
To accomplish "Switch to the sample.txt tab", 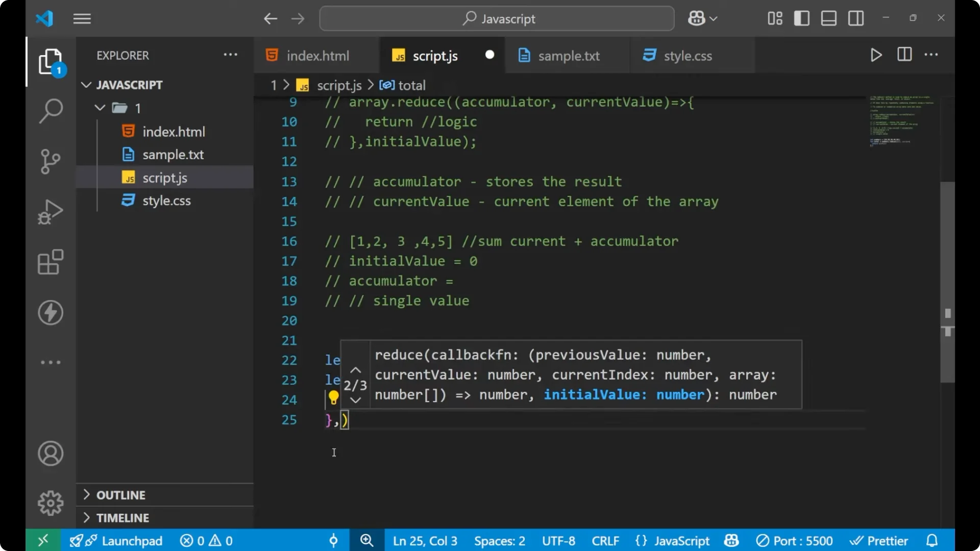I will 569,56.
